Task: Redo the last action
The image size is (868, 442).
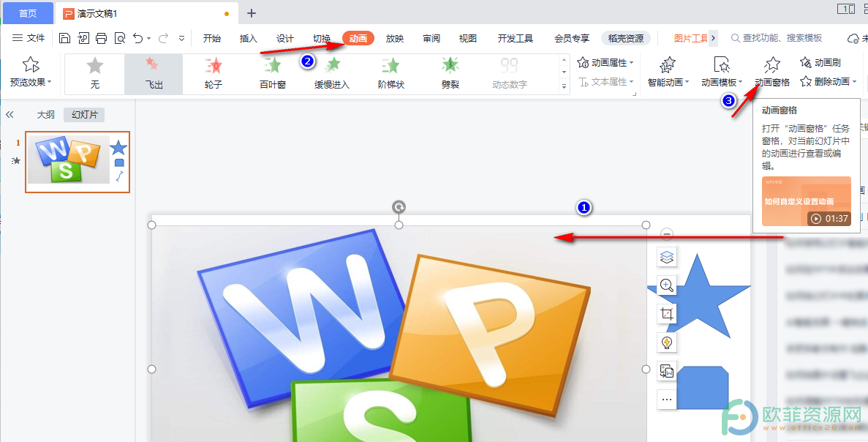Action: pyautogui.click(x=163, y=38)
